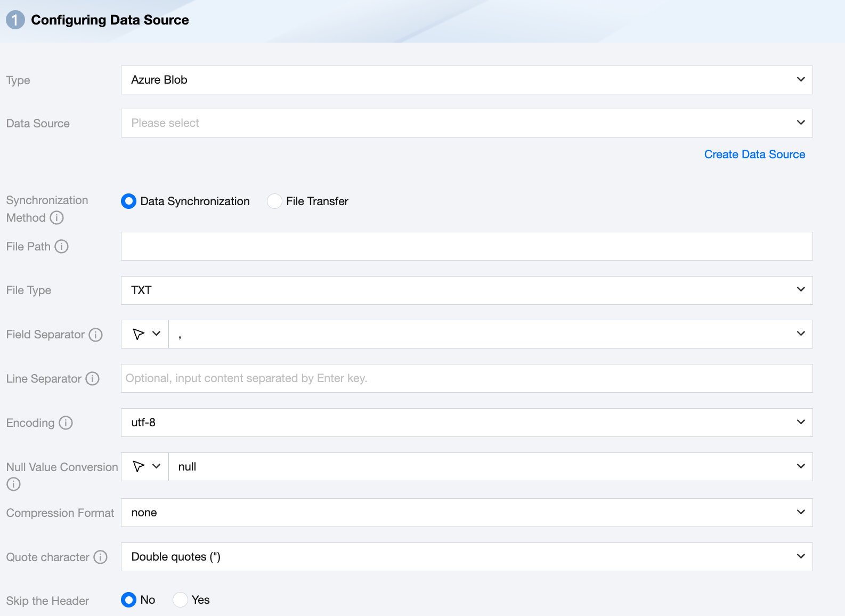The image size is (845, 616).
Task: Click the info icon beside Field Separator
Action: point(95,335)
